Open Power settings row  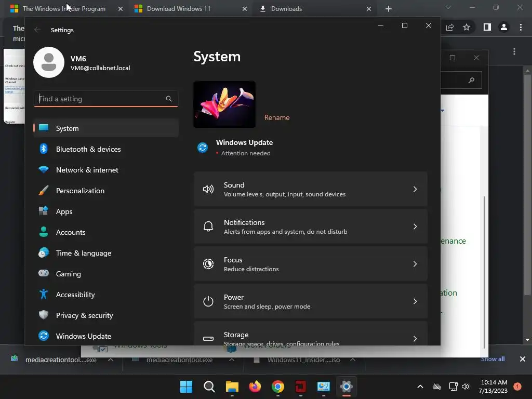[311, 301]
